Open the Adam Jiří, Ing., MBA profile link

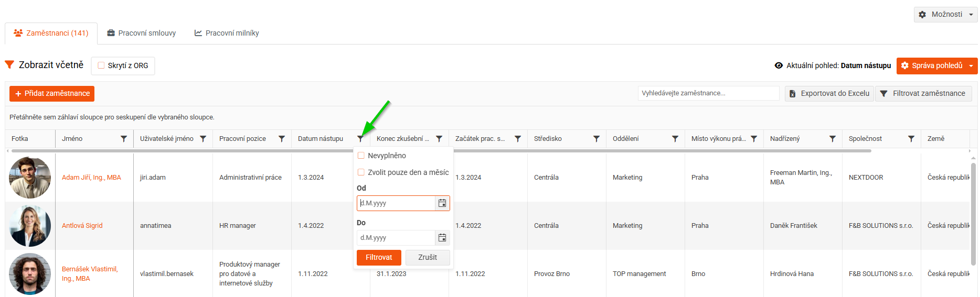(x=91, y=178)
